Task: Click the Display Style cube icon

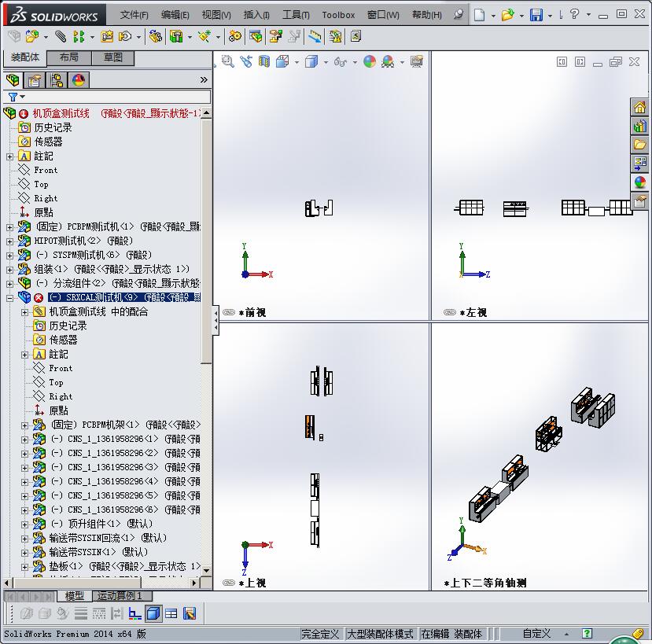Action: click(x=311, y=61)
